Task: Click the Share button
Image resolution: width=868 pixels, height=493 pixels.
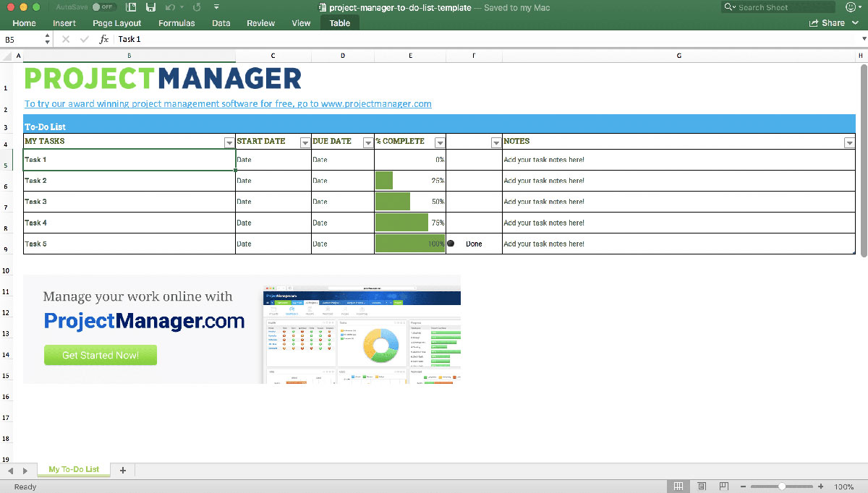Action: (827, 23)
